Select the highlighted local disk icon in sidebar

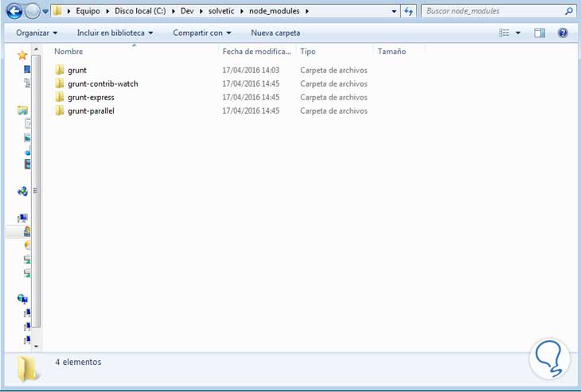coord(27,231)
